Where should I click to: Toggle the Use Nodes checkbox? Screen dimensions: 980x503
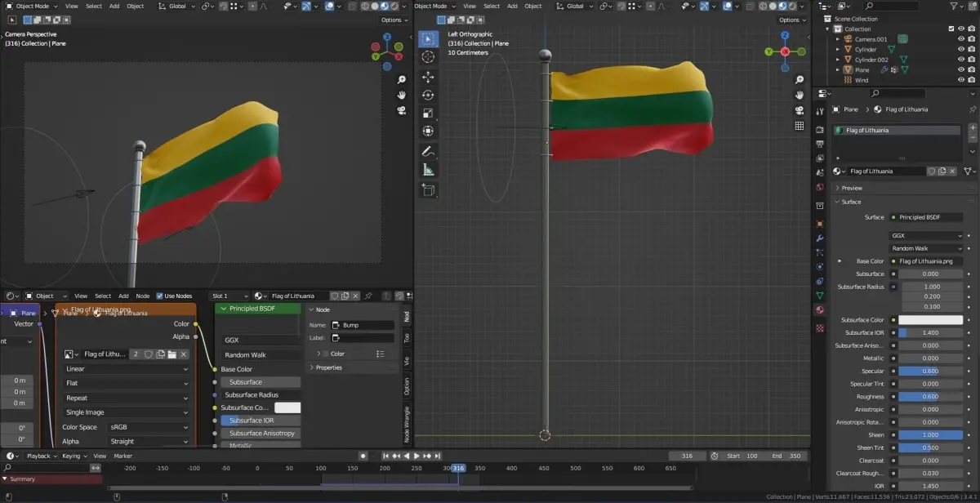click(159, 296)
